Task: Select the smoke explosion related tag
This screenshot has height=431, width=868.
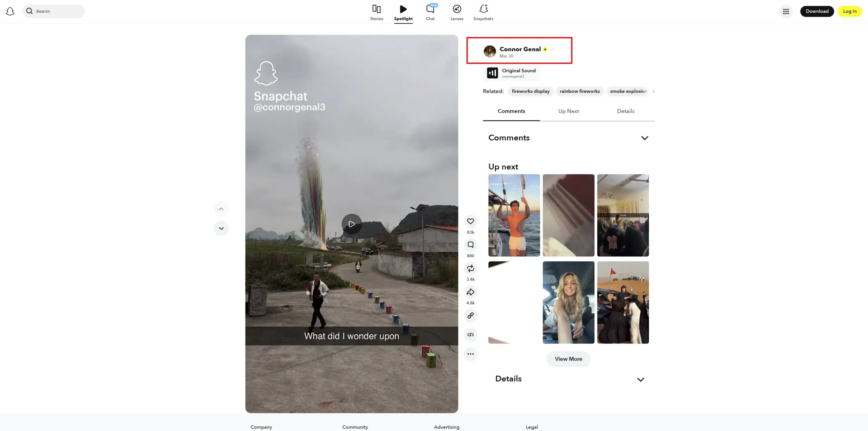Action: point(628,91)
